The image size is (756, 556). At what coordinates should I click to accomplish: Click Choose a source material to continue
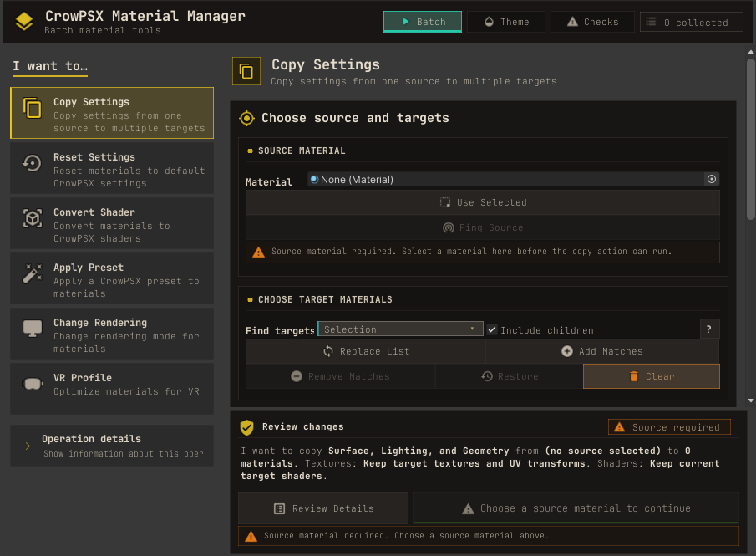pos(576,508)
